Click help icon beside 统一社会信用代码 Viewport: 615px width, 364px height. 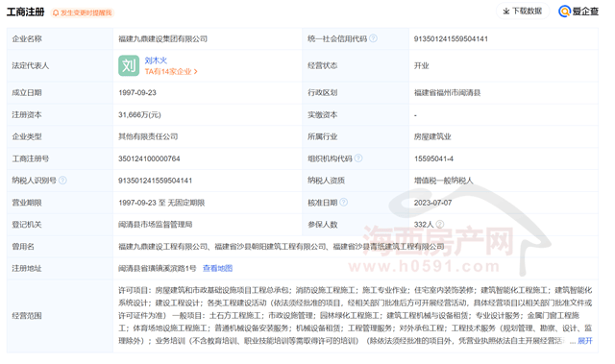[374, 38]
